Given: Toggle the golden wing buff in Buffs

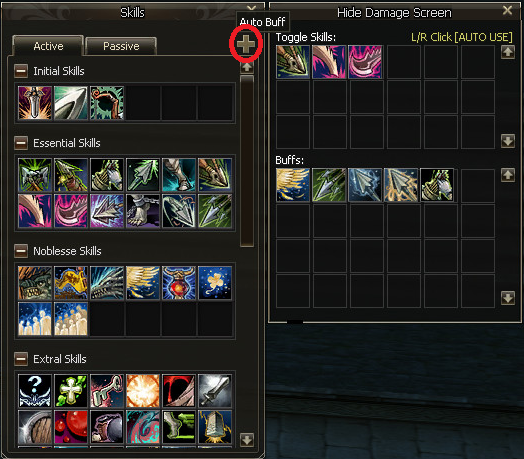Looking at the screenshot, I should pos(293,185).
